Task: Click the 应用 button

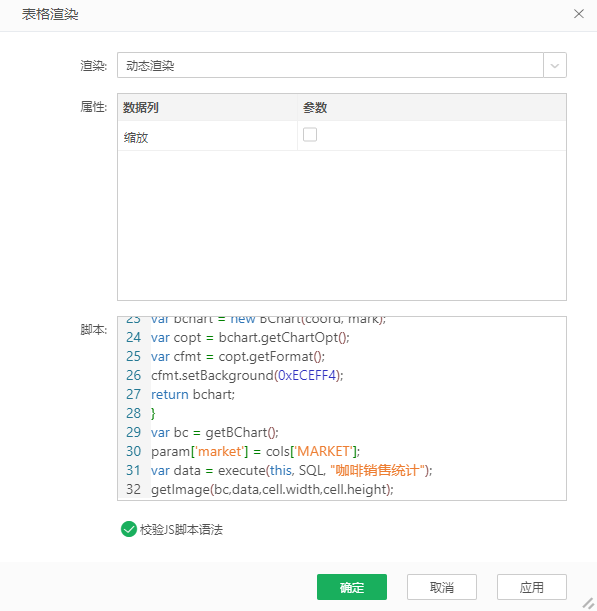Action: pyautogui.click(x=532, y=587)
